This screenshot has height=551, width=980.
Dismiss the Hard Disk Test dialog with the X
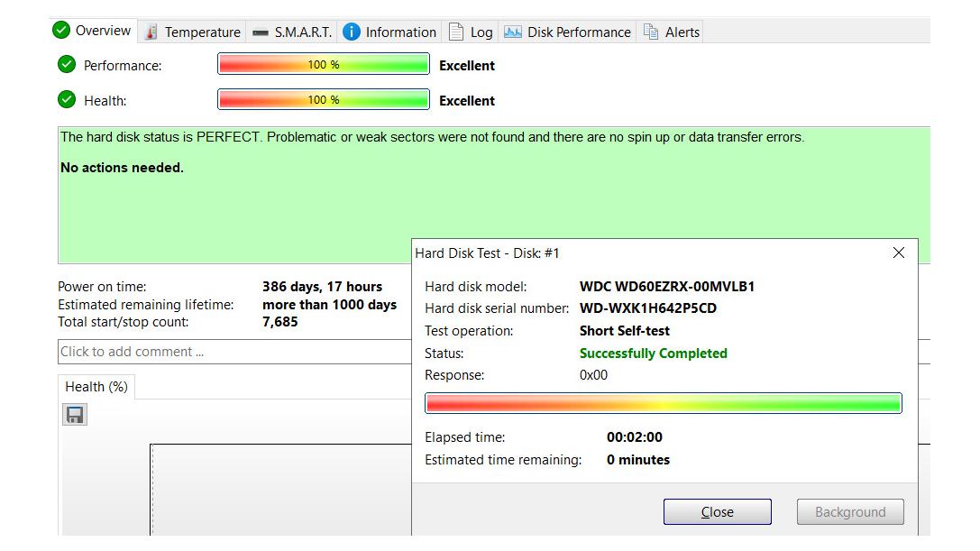(x=898, y=253)
